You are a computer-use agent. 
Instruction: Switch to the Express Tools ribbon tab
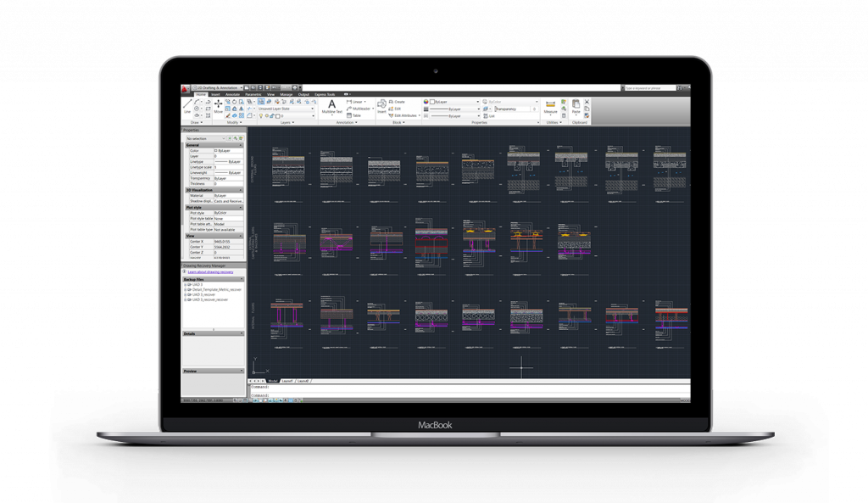[325, 95]
